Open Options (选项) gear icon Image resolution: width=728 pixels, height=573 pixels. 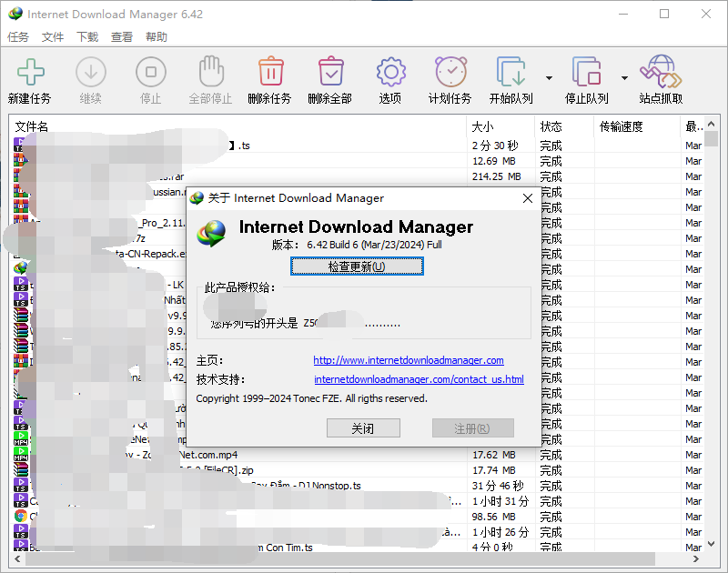(x=390, y=73)
